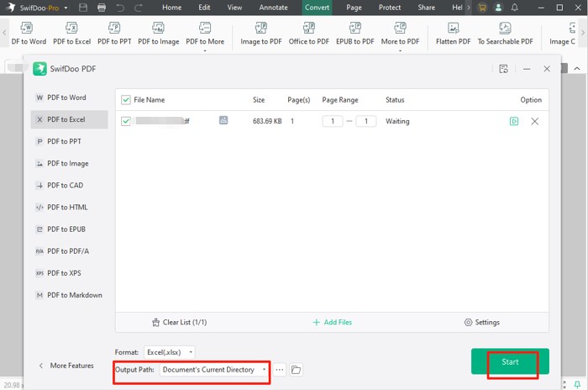Open the Home tab
Image resolution: width=588 pixels, height=390 pixels.
point(171,8)
